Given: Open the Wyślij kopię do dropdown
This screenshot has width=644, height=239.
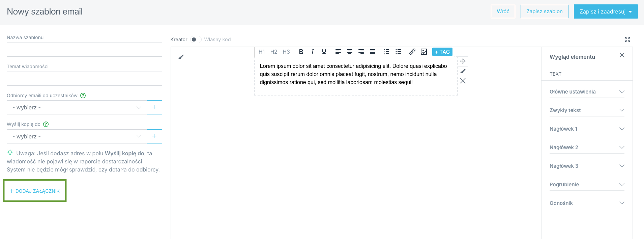Looking at the screenshot, I should click(x=77, y=136).
